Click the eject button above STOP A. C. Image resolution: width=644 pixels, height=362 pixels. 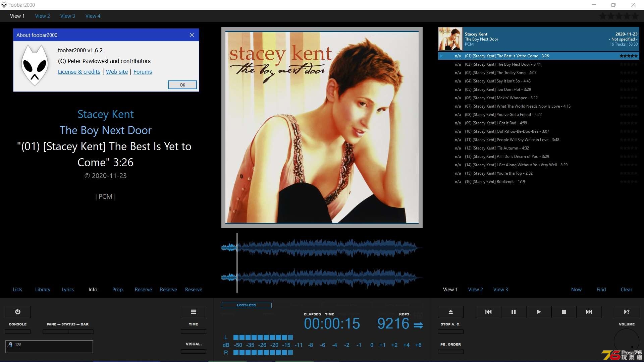[x=451, y=312]
